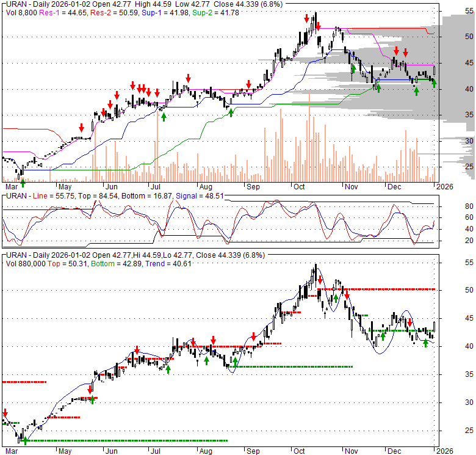The width and height of the screenshot is (476, 455).
Task: Click the red sell arrow in mid-May, top chart
Action: click(81, 128)
